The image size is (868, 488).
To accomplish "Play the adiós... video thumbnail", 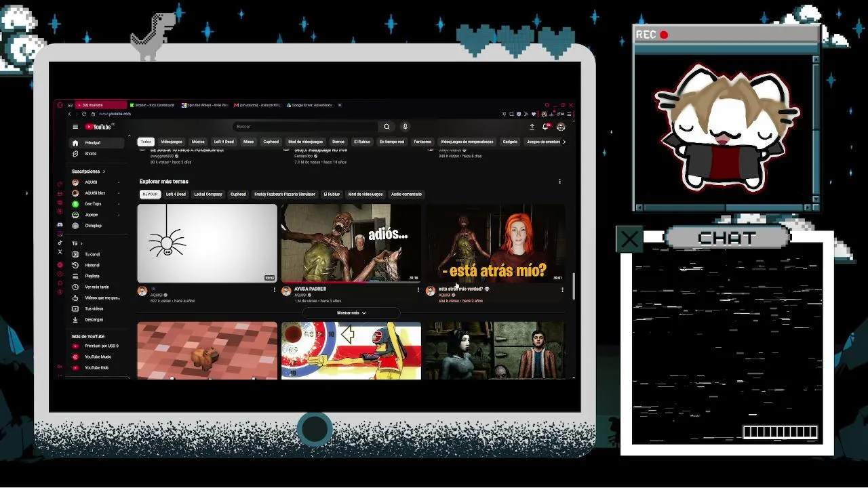I will 351,243.
